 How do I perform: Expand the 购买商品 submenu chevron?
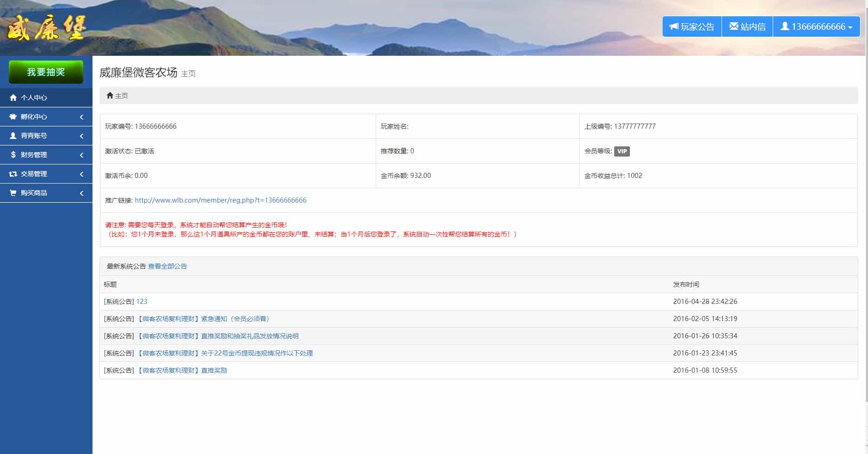(x=82, y=193)
